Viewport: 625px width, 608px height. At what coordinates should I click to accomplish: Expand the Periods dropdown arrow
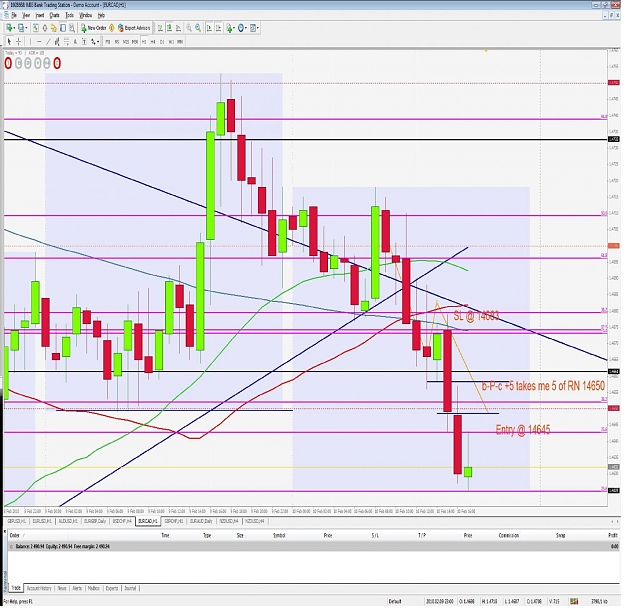[x=246, y=28]
